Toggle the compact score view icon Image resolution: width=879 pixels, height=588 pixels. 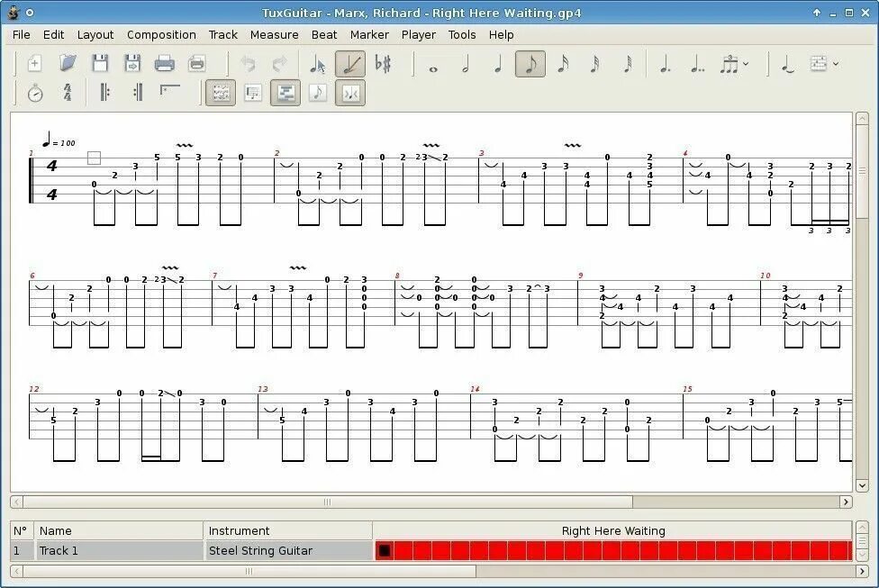coord(285,92)
